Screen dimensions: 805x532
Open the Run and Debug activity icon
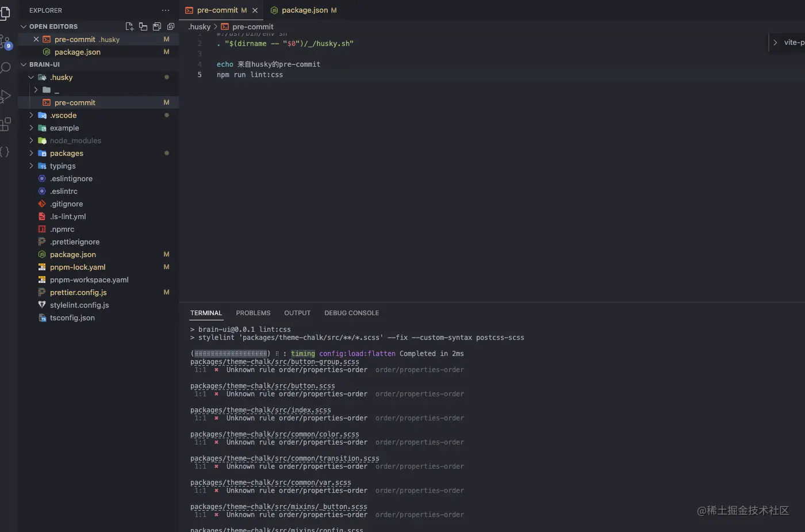pyautogui.click(x=5, y=96)
